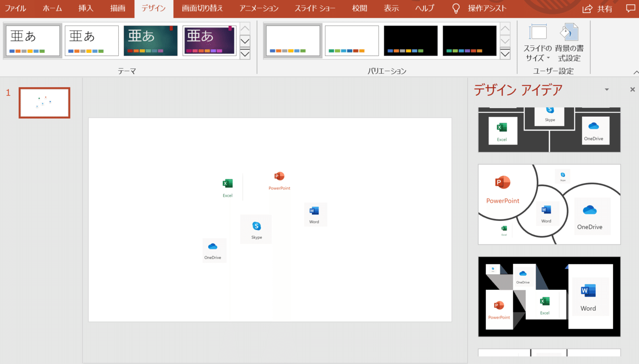Select the デザイン ribbon tab
Viewport: 639px width, 364px height.
click(154, 8)
